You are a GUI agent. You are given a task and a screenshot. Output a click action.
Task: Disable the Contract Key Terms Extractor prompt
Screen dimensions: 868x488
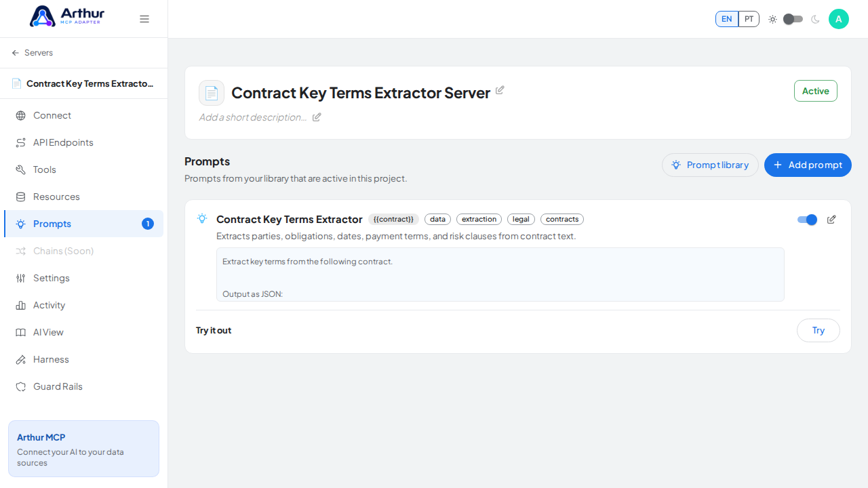tap(807, 220)
